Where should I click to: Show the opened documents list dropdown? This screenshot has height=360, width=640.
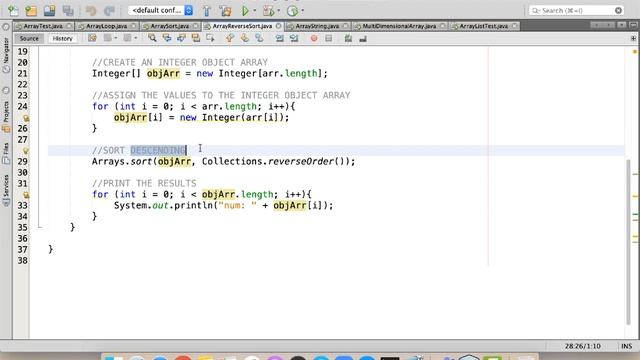pyautogui.click(x=622, y=25)
